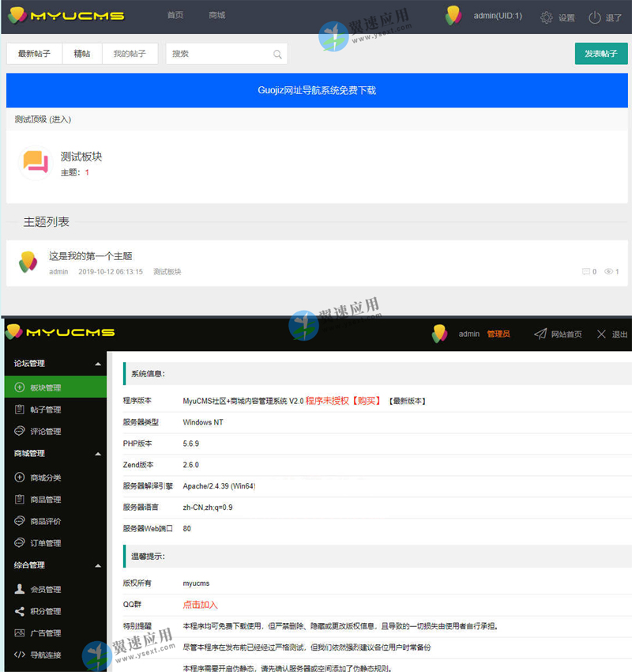
Task: Click the power icon beside 退了
Action: [594, 17]
